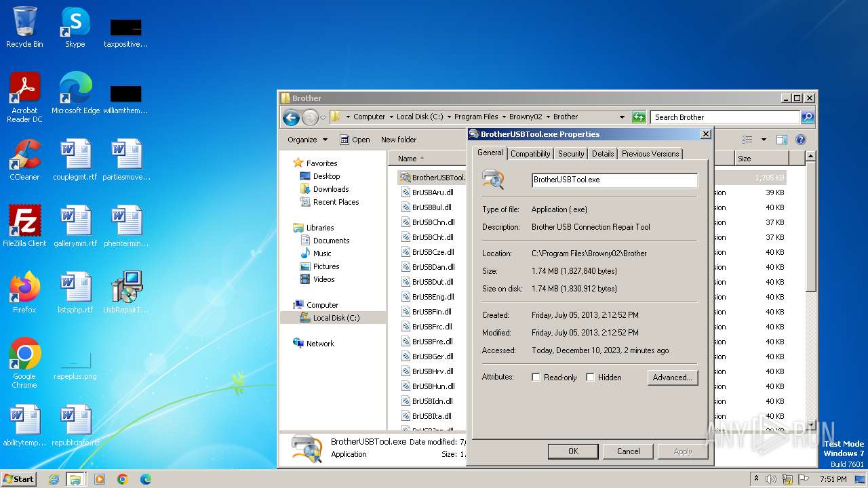
Task: Open recent pages dropdown next to Forward
Action: (323, 117)
